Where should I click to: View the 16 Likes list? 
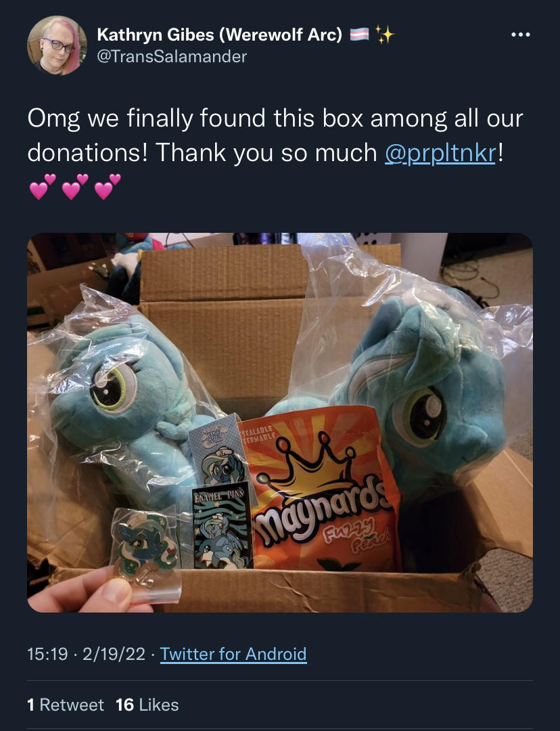(147, 705)
